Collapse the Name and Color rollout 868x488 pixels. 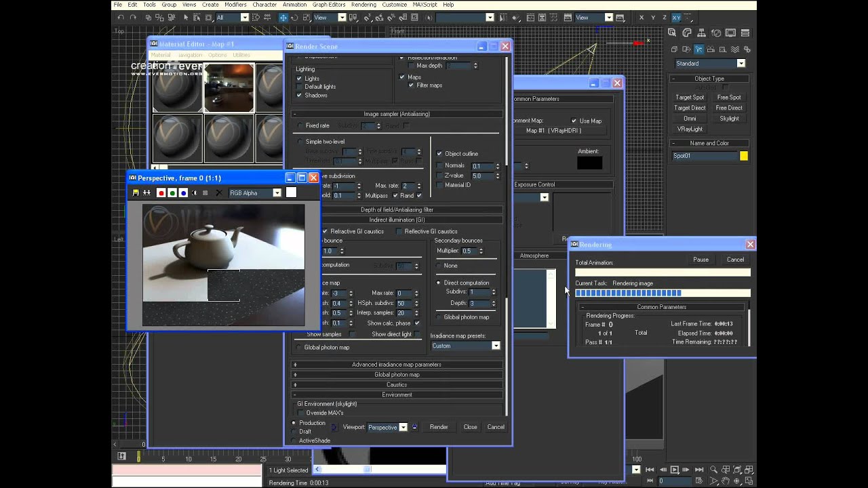[709, 144]
